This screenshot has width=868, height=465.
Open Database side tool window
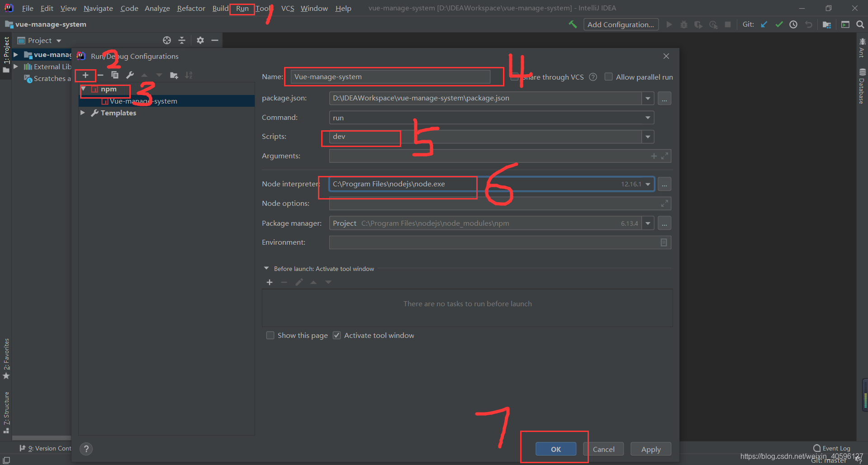tap(862, 86)
